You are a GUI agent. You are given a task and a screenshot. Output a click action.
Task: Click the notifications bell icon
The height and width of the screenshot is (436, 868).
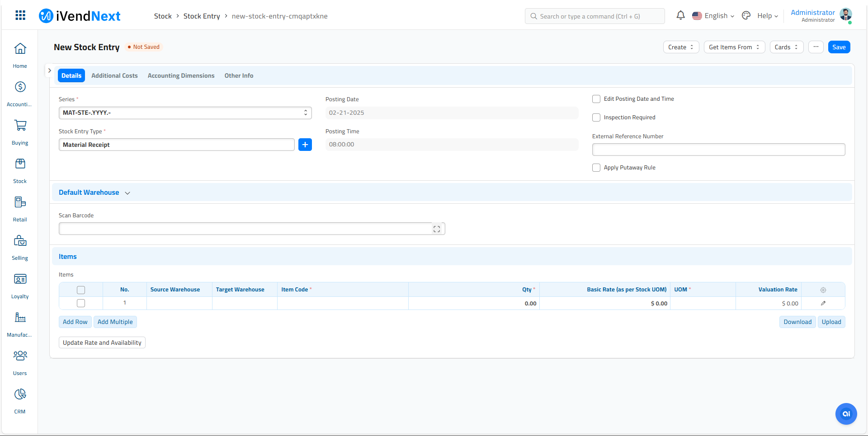[x=680, y=16]
